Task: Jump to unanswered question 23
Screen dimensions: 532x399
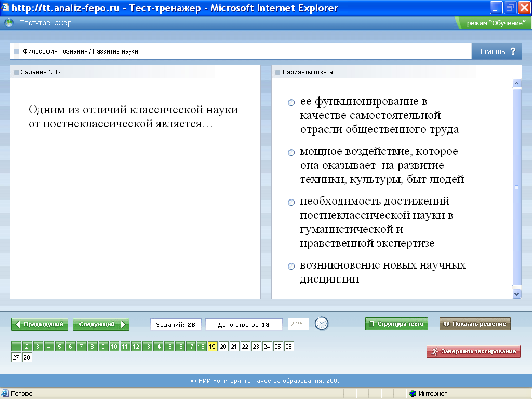Action: click(256, 347)
